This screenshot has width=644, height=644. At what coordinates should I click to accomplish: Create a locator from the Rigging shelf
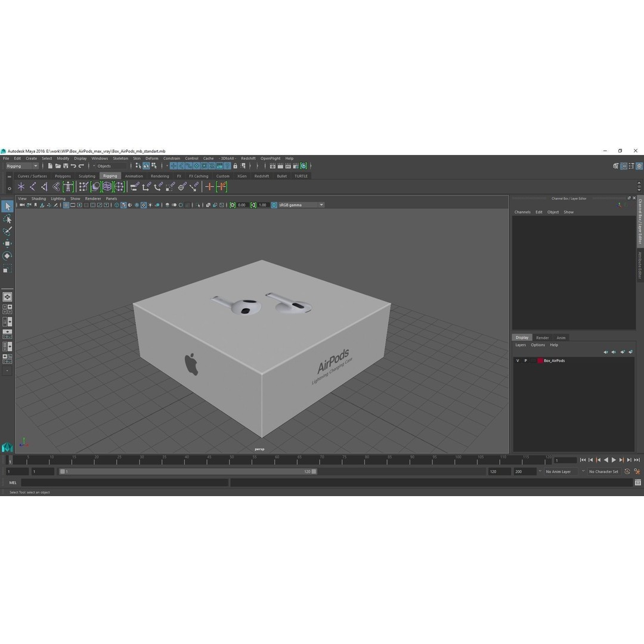21,187
